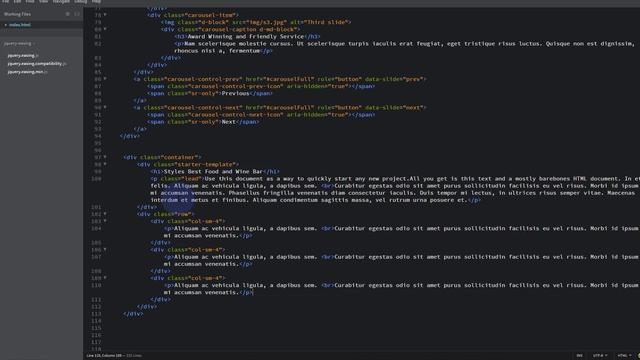Screen dimensions: 640x360
Task: Open the UTF-8 encoding dropdown
Action: tap(600, 356)
